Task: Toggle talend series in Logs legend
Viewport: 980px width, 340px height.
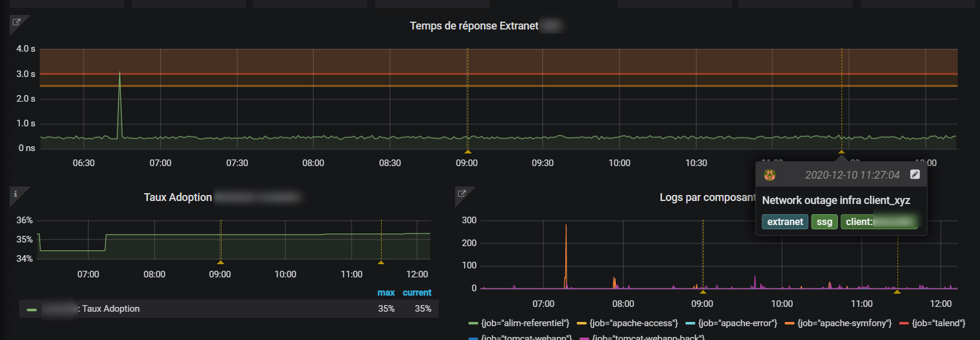Action: (x=938, y=323)
